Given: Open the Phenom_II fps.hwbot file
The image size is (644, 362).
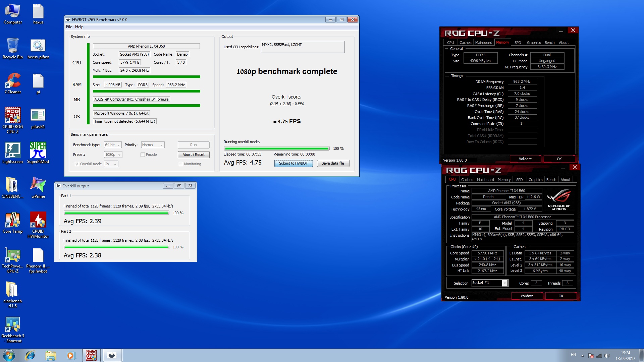Looking at the screenshot, I should (38, 260).
